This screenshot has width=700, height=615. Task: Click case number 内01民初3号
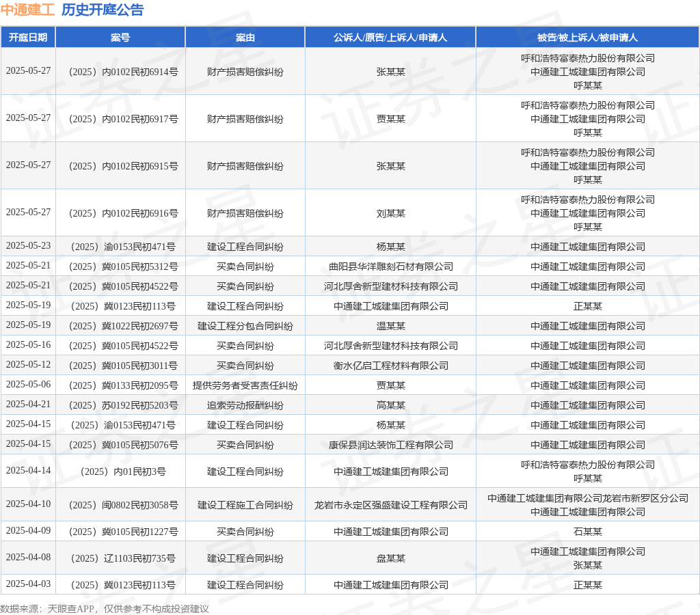coord(123,471)
